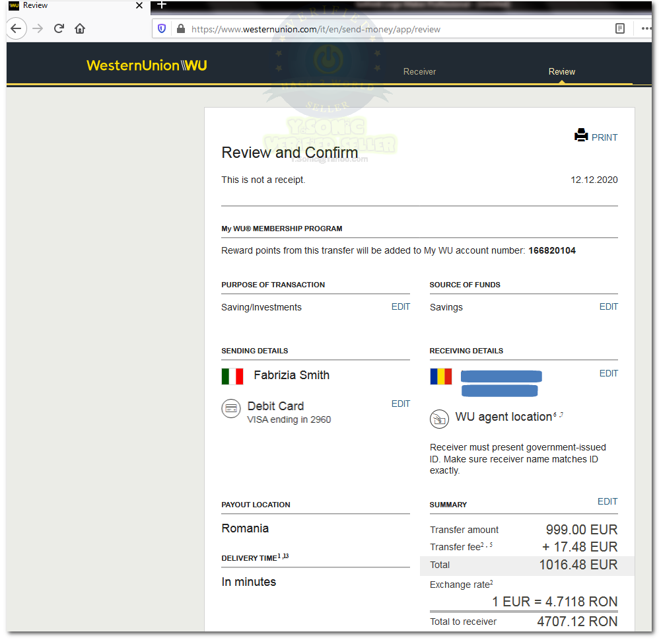659x644 pixels.
Task: Click 'Review and Confirm' heading
Action: coord(290,153)
